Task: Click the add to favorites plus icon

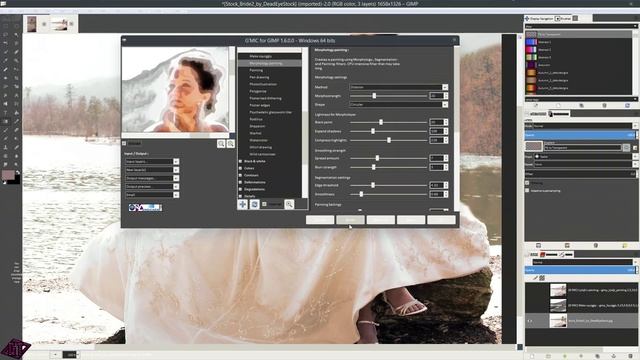Action: (243, 204)
